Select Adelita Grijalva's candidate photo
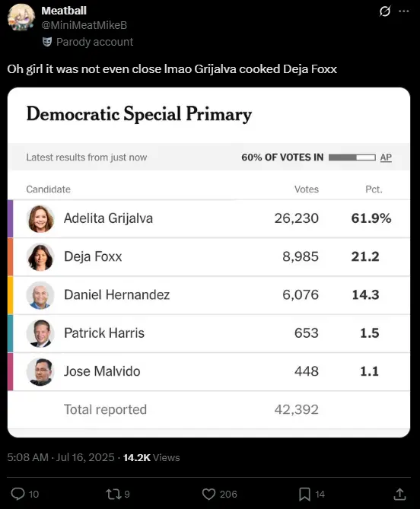The image size is (420, 509). click(x=40, y=218)
